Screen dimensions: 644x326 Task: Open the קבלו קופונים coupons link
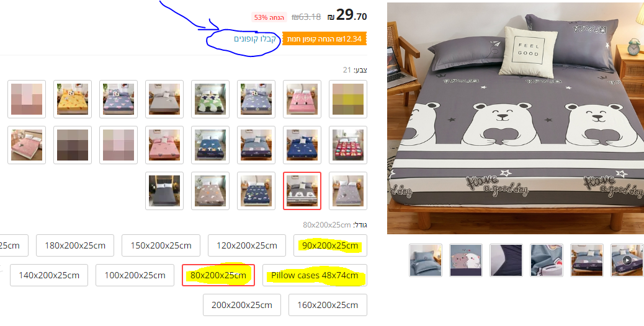coord(254,39)
